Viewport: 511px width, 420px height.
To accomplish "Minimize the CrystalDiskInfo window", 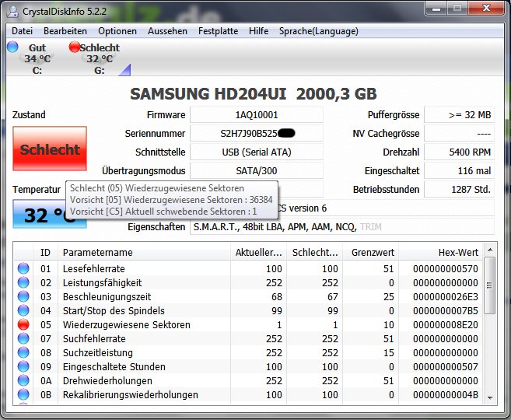I will (436, 8).
